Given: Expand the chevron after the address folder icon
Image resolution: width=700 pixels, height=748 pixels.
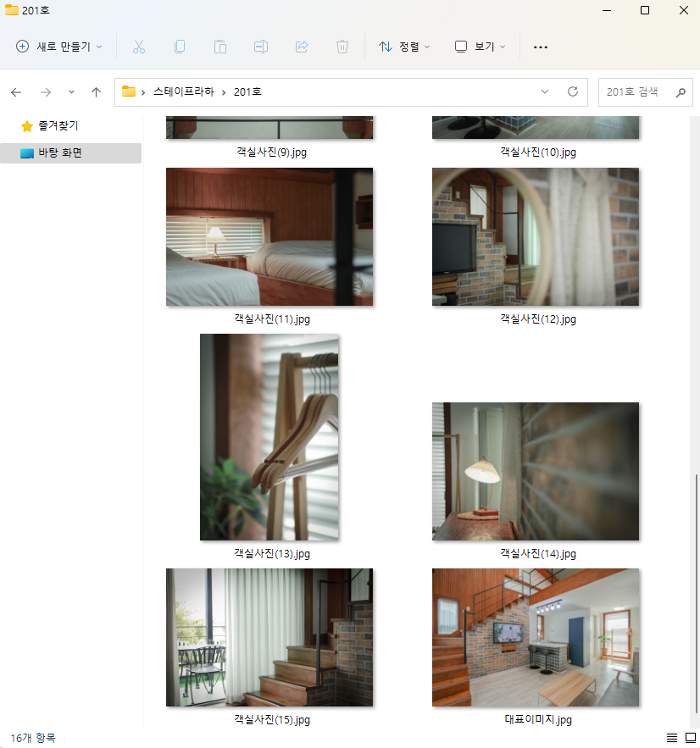Looking at the screenshot, I should pos(143,92).
